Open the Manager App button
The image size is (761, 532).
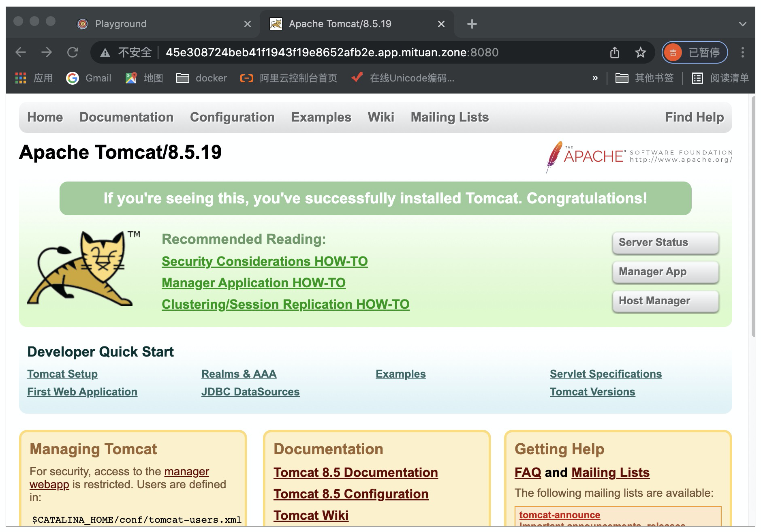(x=665, y=271)
